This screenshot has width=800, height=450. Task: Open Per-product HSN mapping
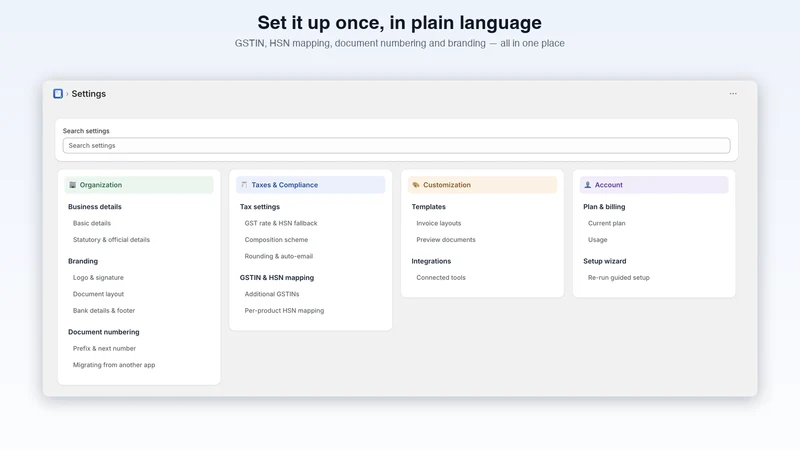pyautogui.click(x=284, y=311)
